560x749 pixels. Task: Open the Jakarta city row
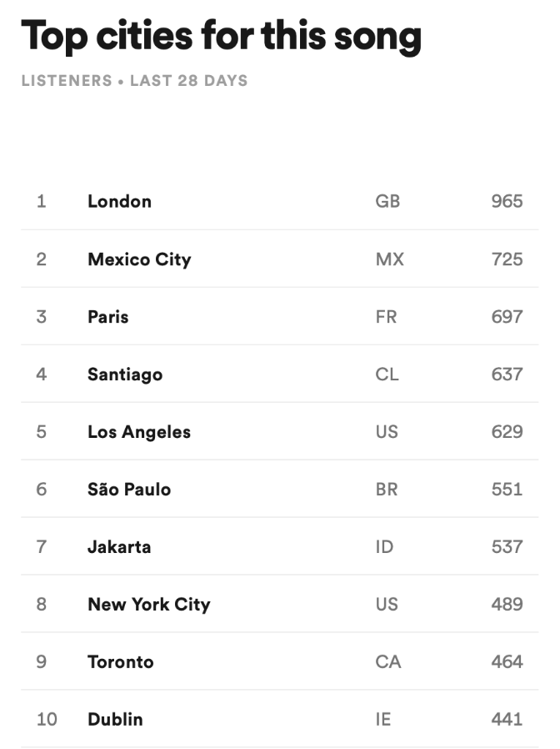[x=119, y=547]
